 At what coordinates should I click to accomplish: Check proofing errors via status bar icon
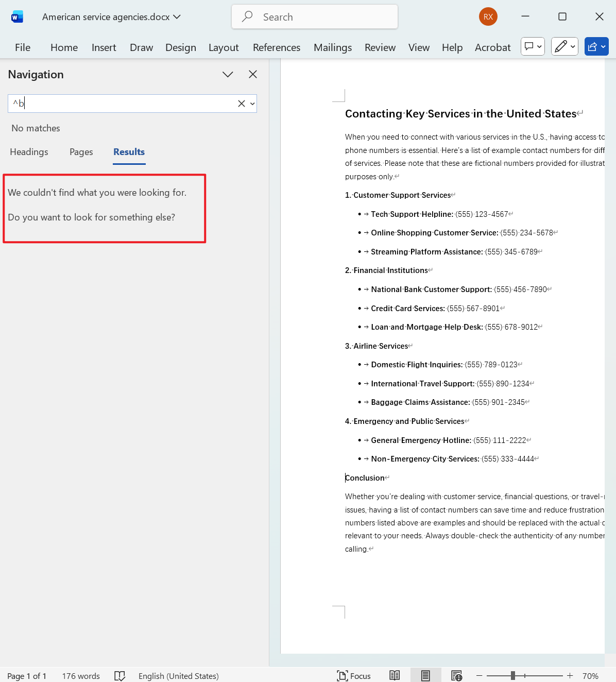coord(119,675)
